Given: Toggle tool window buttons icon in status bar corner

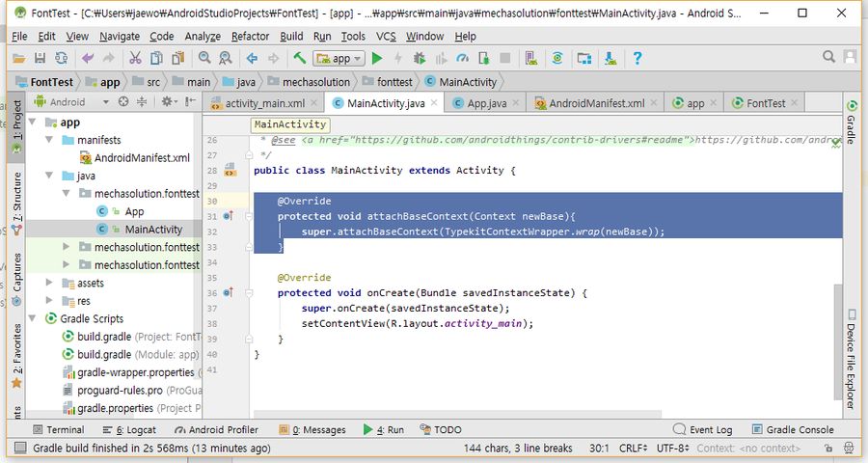Looking at the screenshot, I should tap(20, 448).
